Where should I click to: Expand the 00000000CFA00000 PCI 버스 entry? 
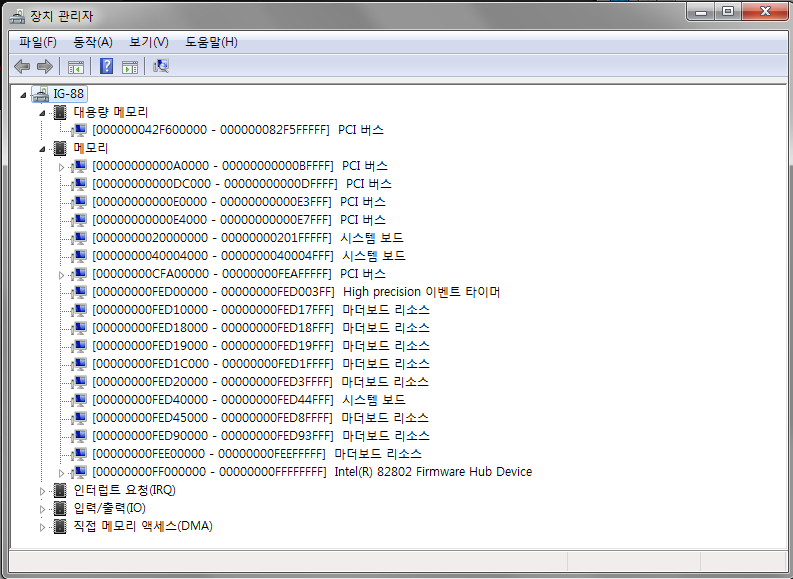pyautogui.click(x=61, y=275)
